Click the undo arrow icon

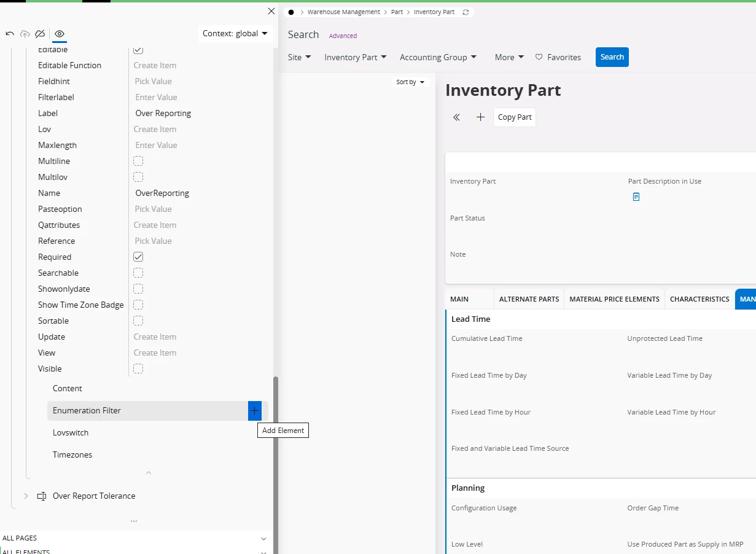pyautogui.click(x=10, y=34)
